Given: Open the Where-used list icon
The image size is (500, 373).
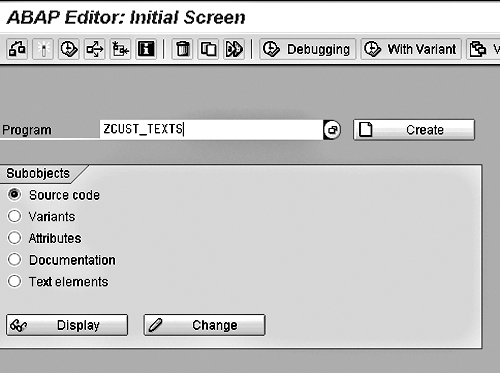Looking at the screenshot, I should pyautogui.click(x=95, y=49).
